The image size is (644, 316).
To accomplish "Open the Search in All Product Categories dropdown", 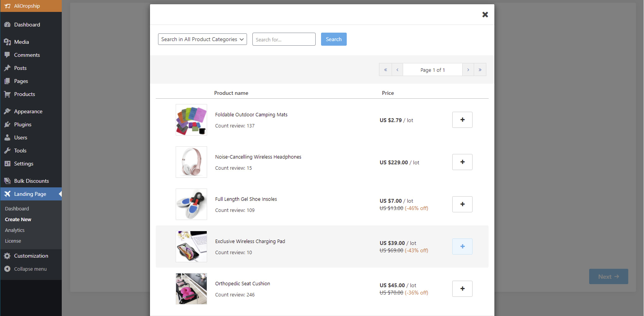I will [202, 39].
